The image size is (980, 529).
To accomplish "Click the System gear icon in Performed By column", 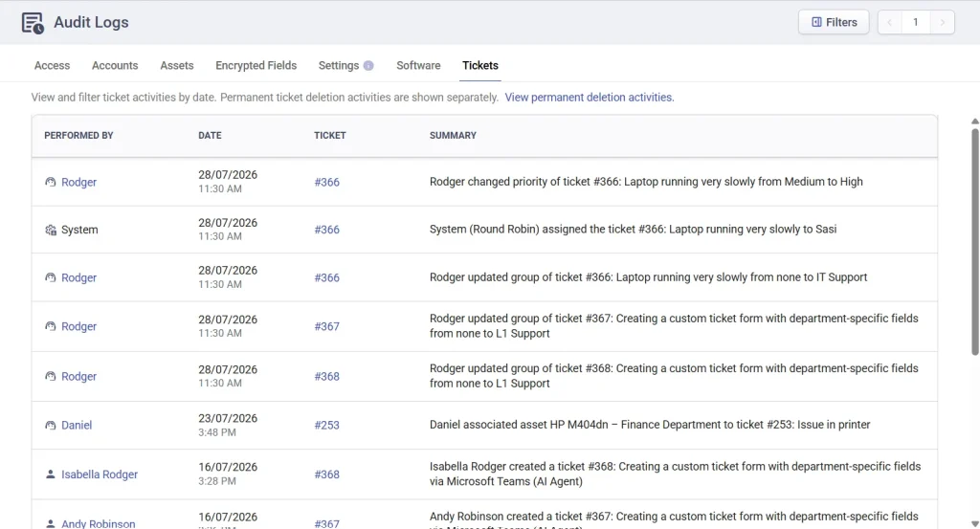I will tap(51, 230).
